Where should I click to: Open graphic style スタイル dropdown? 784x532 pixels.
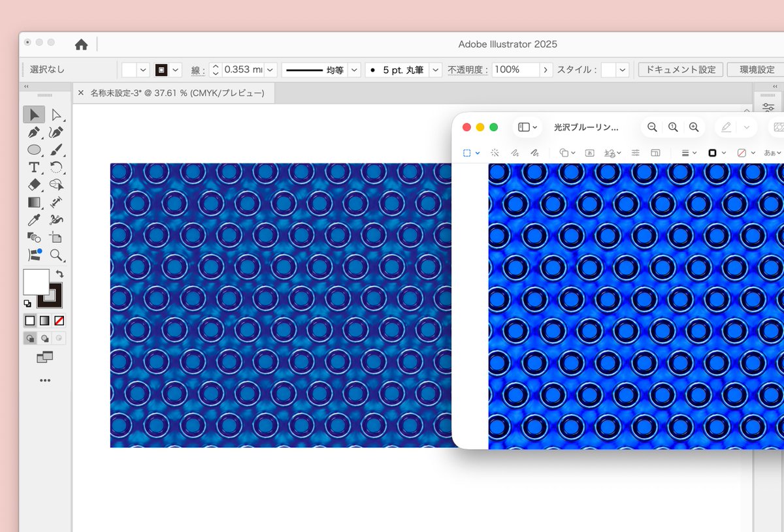click(622, 70)
